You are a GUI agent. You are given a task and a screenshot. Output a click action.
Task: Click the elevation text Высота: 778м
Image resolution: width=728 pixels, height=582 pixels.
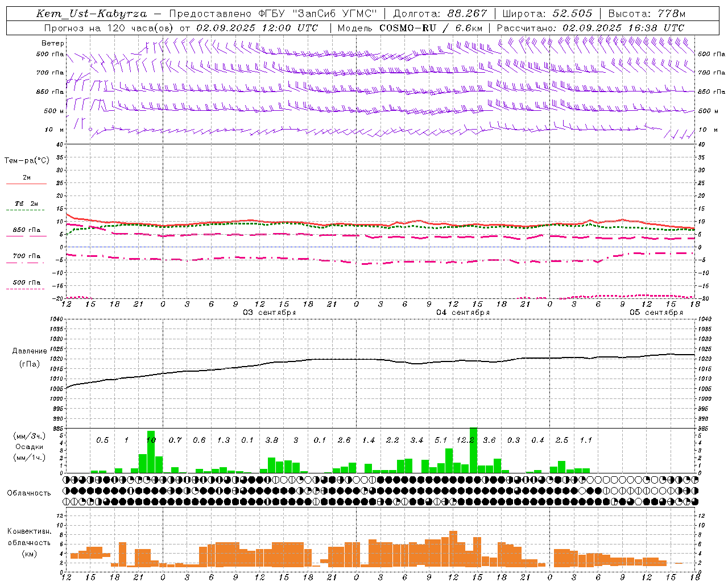coord(647,14)
